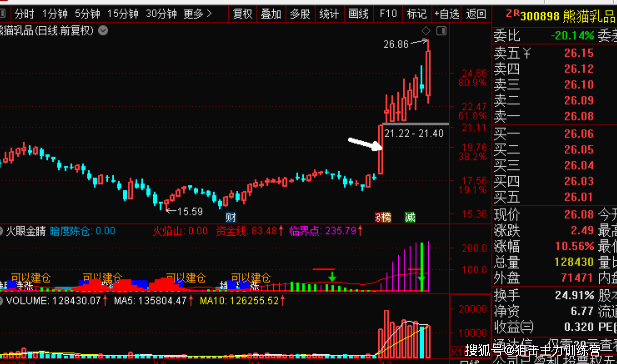Select the 5分钟 period tab
This screenshot has width=617, height=364.
point(87,14)
